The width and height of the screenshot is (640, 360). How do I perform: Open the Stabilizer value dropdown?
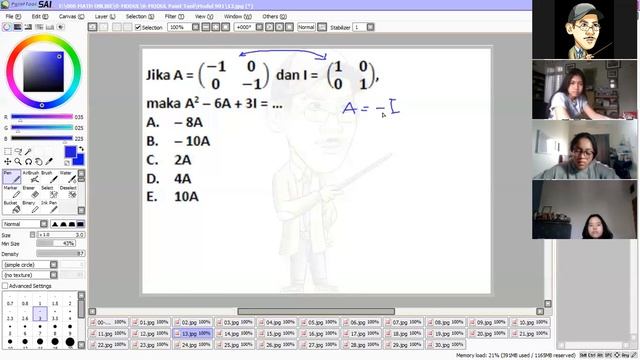(x=370, y=27)
